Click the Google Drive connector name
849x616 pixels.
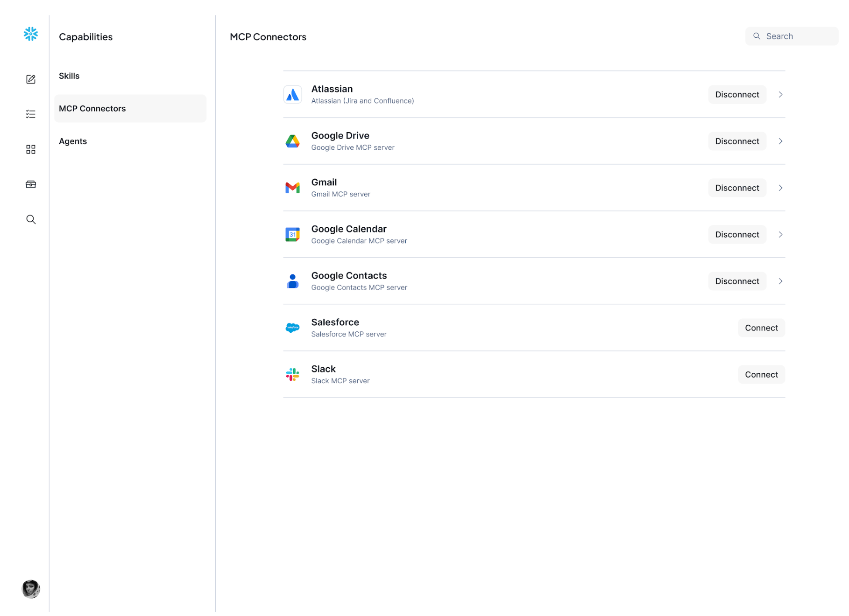click(x=340, y=136)
